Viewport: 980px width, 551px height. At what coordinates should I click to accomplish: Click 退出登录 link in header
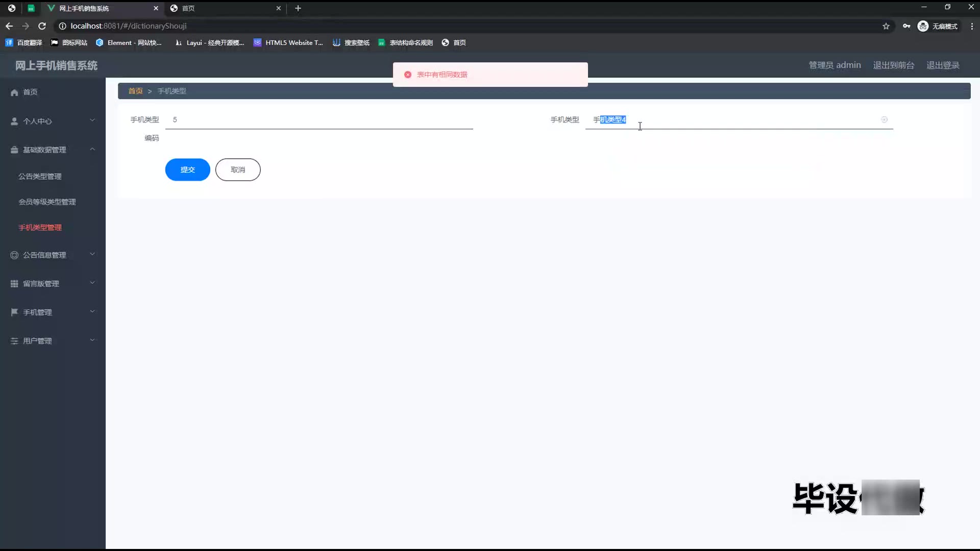coord(943,65)
